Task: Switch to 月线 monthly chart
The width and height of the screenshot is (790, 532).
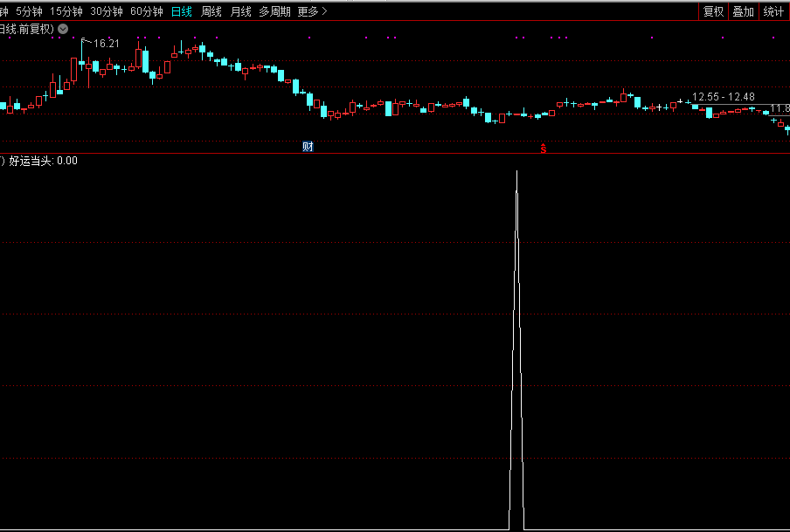Action: 240,11
